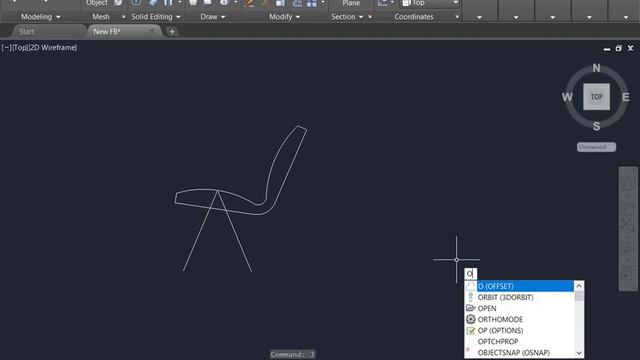Open the Section panel dialog launcher arrow
This screenshot has height=360, width=640.
pyautogui.click(x=370, y=17)
